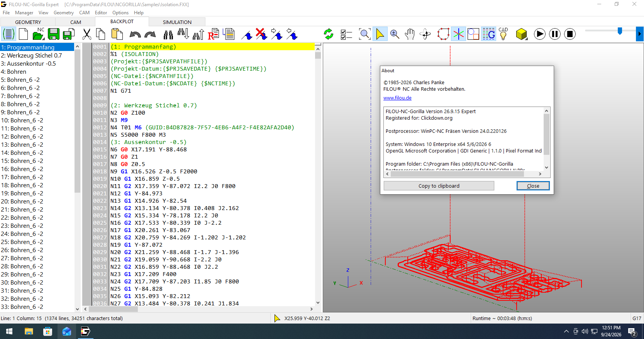Zoom to fit with magnifier-frame icon
The width and height of the screenshot is (644, 339).
(x=364, y=34)
